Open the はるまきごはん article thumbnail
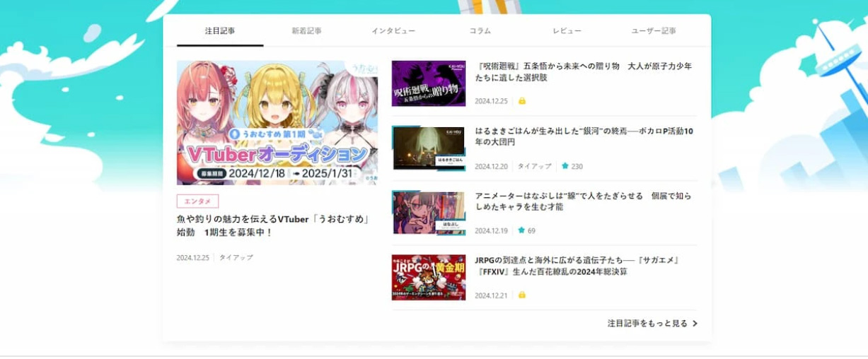 pyautogui.click(x=429, y=148)
